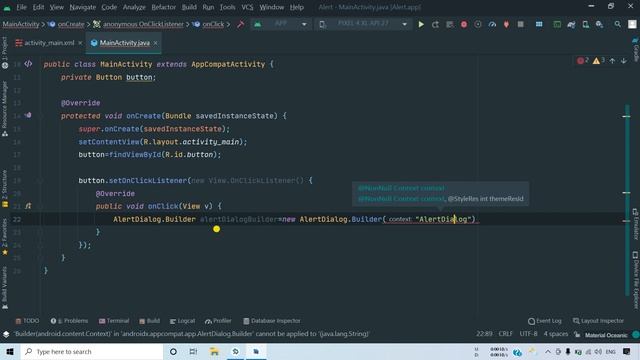Open the Edit menu
This screenshot has height=360, width=640.
(38, 7)
